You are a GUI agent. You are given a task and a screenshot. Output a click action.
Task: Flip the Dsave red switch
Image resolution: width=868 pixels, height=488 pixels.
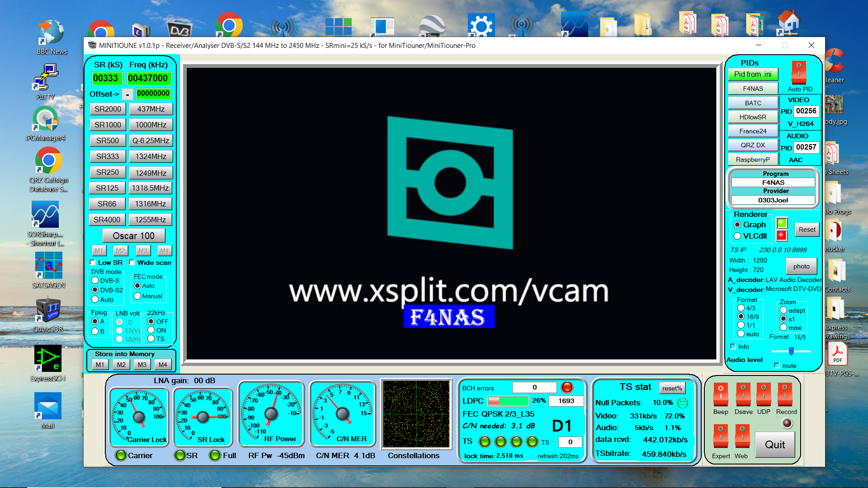coord(743,394)
